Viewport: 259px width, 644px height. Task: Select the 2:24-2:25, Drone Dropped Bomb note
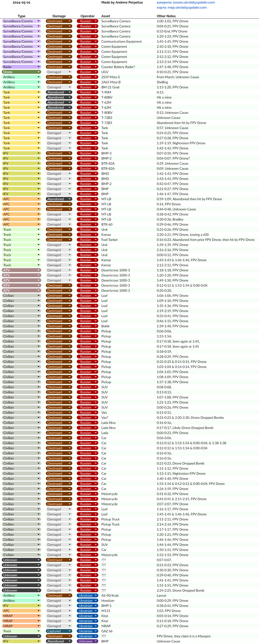[180, 590]
